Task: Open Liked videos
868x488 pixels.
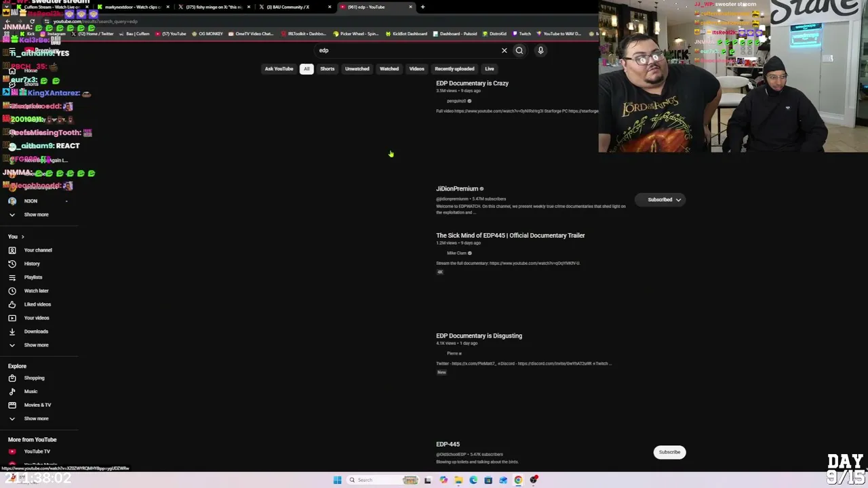Action: (39, 304)
